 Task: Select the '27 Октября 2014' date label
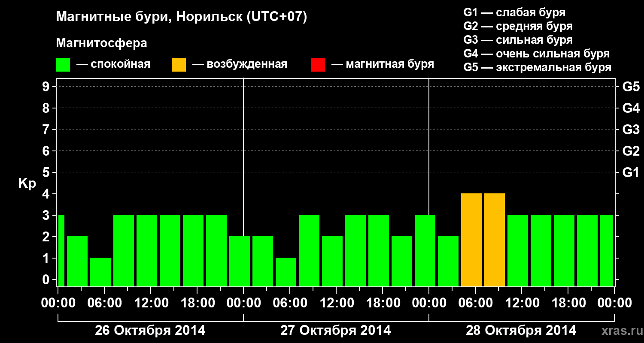coord(336,331)
